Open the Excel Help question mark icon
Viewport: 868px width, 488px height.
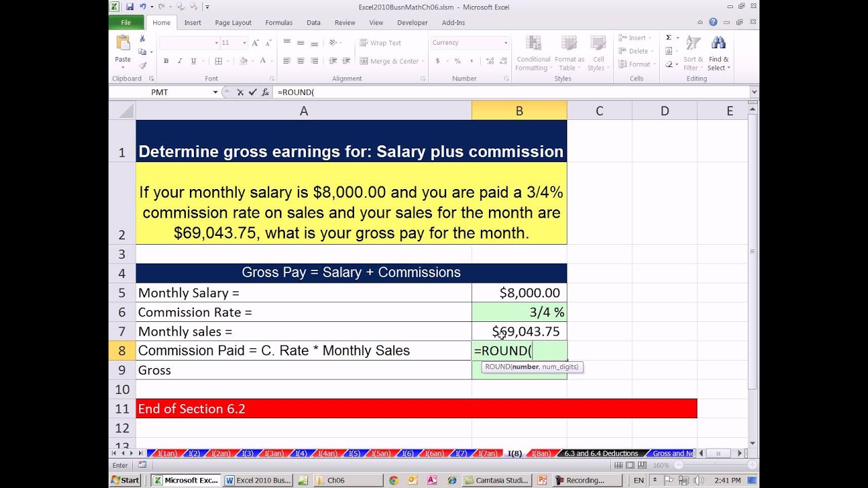tap(713, 22)
